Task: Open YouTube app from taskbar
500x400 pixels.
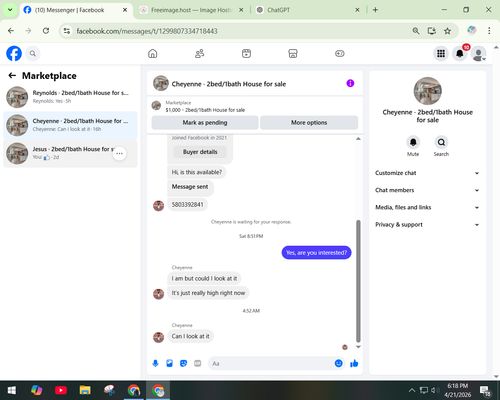Action: (61, 390)
